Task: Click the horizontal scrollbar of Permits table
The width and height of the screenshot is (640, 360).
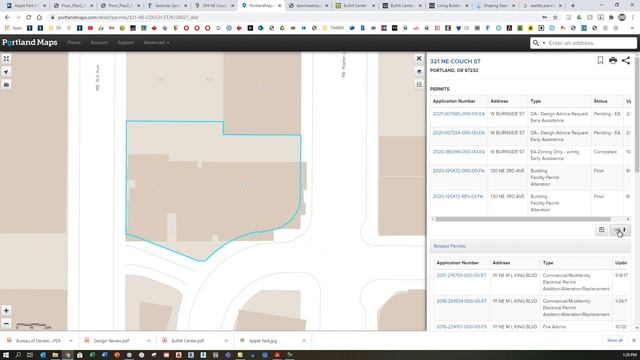Action: coord(522,219)
